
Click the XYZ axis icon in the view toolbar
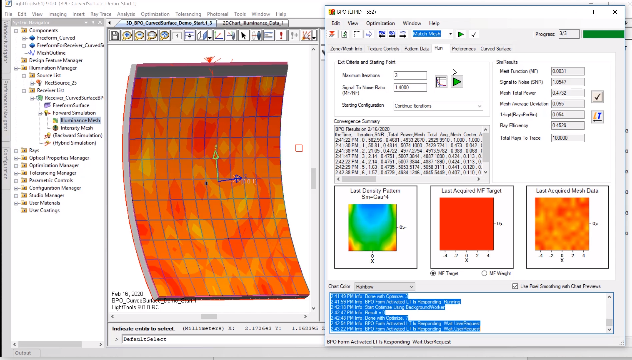219,35
